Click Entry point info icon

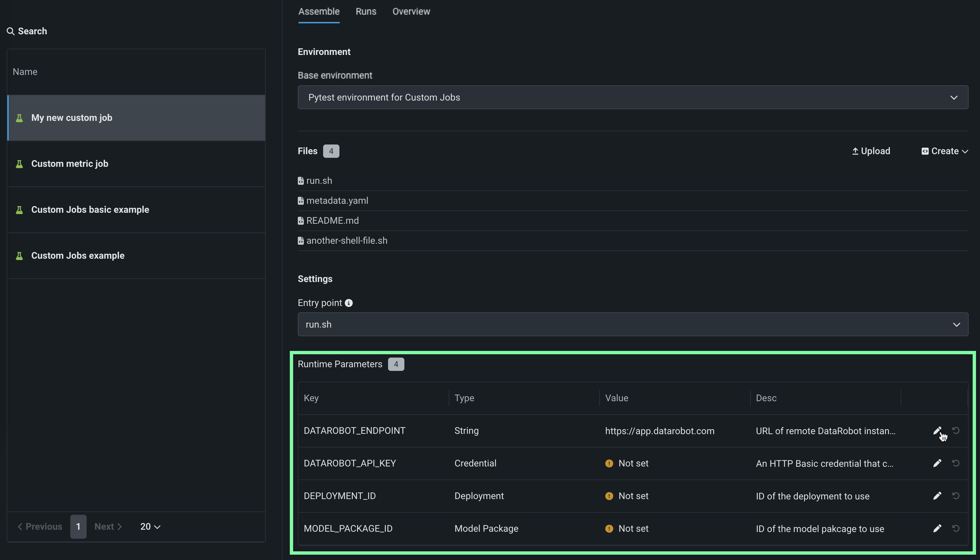(x=349, y=303)
